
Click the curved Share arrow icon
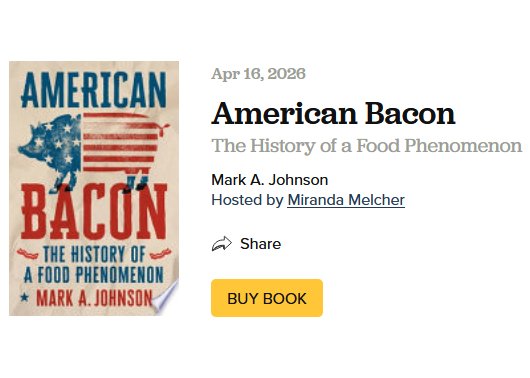(x=222, y=244)
